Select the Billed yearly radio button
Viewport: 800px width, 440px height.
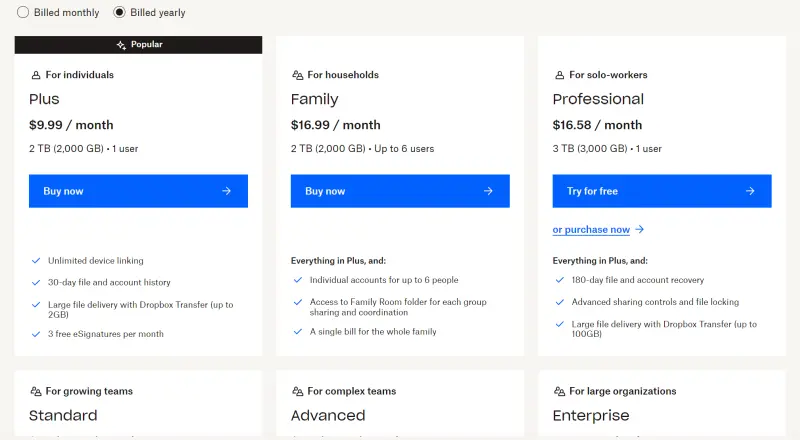pos(119,12)
